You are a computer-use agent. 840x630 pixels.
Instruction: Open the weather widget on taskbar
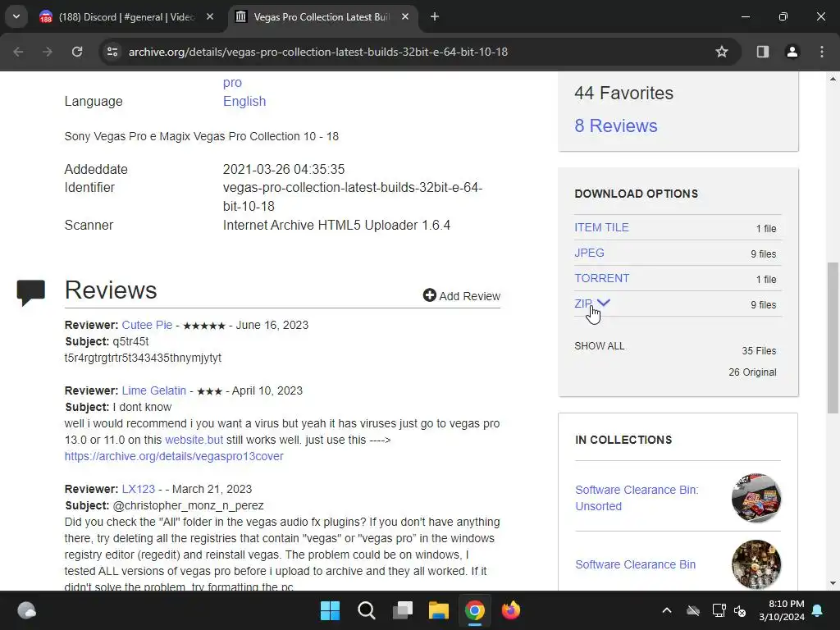tap(27, 610)
